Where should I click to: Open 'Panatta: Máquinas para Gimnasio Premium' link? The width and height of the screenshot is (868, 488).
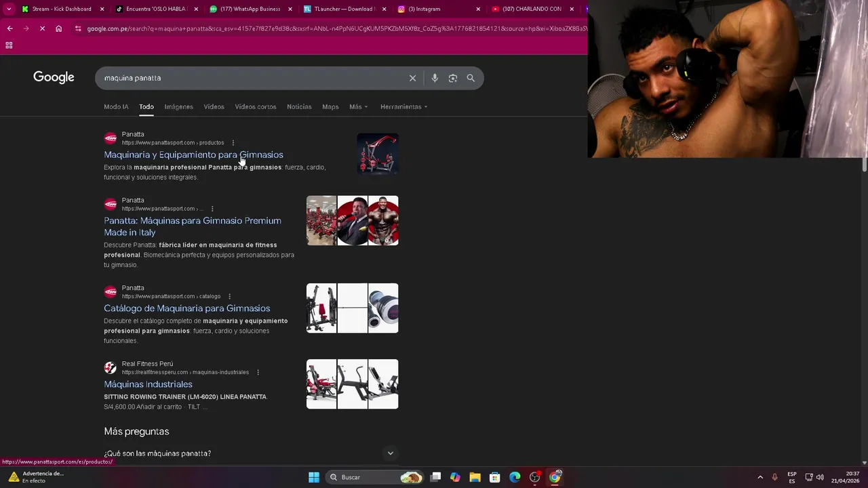pos(193,226)
